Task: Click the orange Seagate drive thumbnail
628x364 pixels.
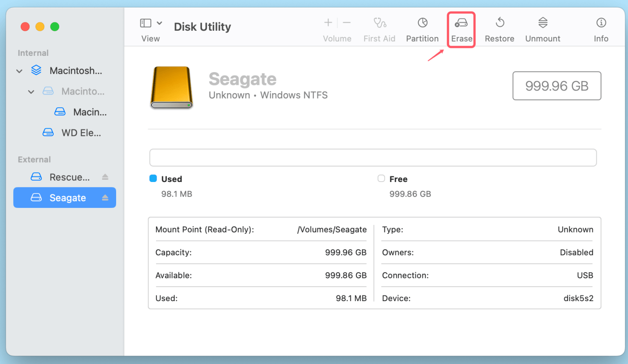Action: pos(172,87)
